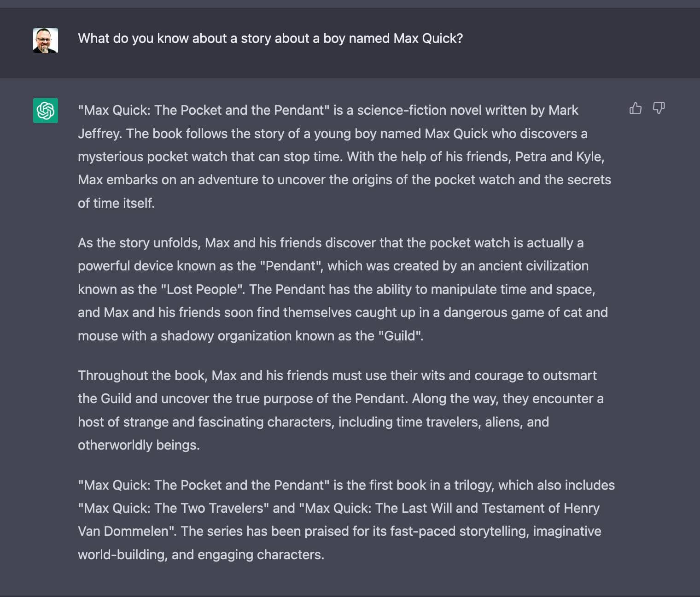
Task: Click the quoted word "Pendant" in second paragraph
Action: [x=291, y=266]
